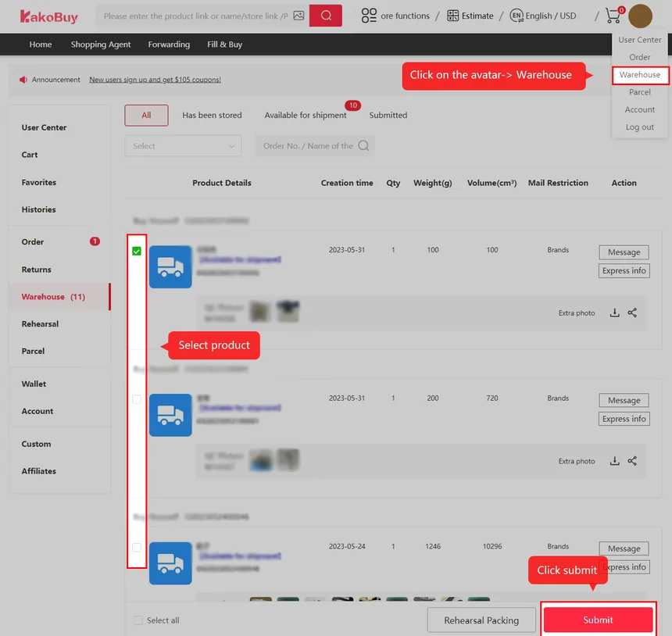Choose Account in avatar dropdown menu

(640, 109)
